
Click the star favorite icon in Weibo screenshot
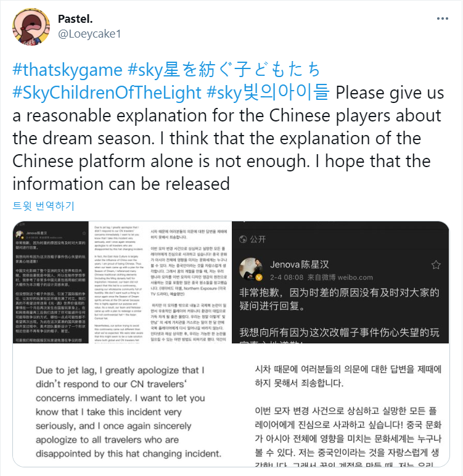[436, 265]
